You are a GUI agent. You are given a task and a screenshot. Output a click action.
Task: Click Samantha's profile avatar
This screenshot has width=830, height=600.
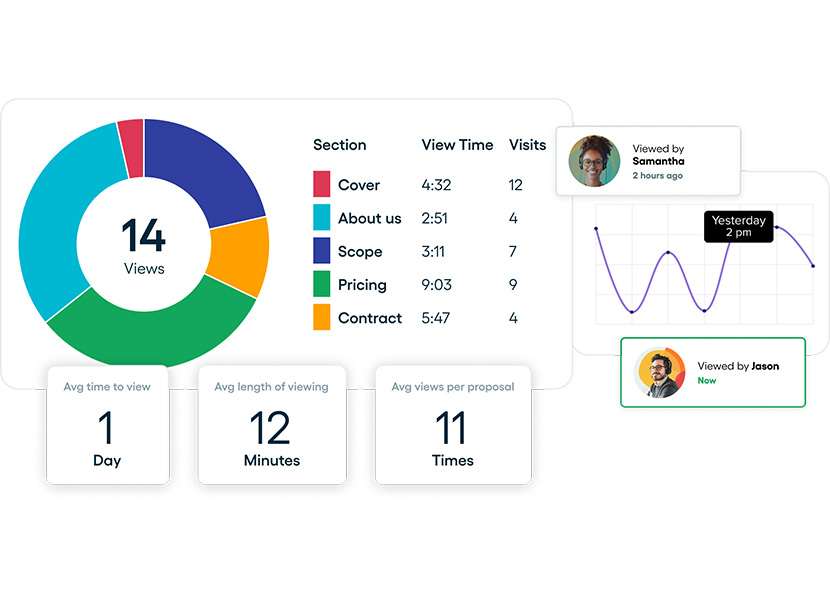pyautogui.click(x=594, y=161)
